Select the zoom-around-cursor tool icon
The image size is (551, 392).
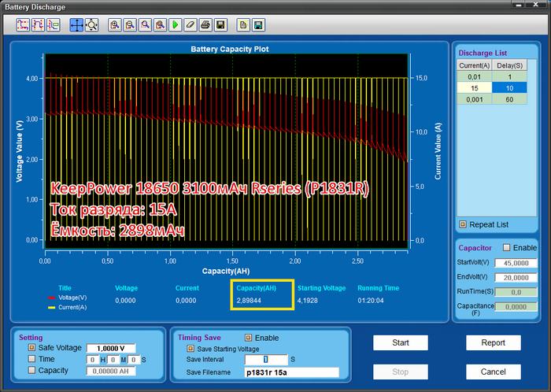(x=91, y=25)
